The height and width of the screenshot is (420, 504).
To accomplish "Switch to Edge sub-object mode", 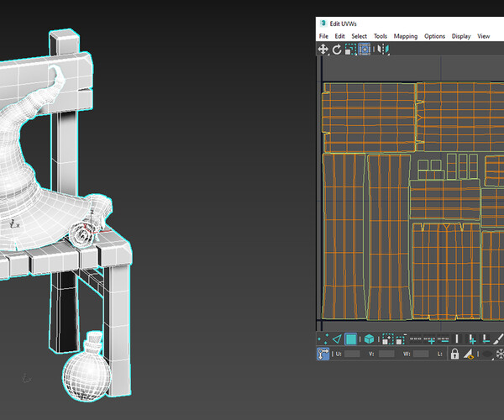I will click(337, 339).
